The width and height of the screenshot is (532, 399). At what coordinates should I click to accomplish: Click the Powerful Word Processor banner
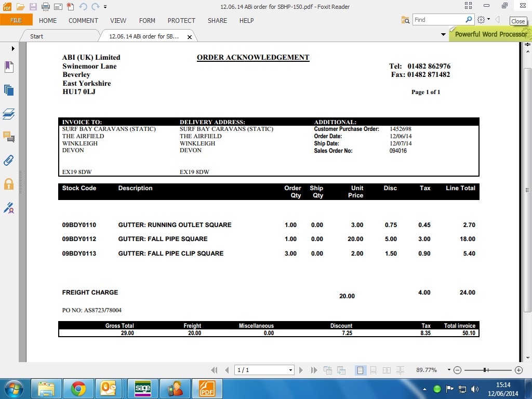pyautogui.click(x=490, y=34)
